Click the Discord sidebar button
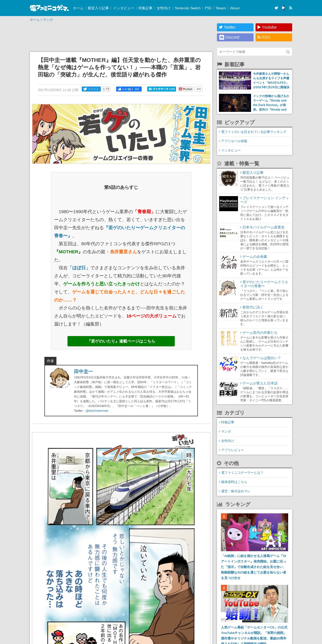Viewport: 322px width, 644px height. [235, 37]
